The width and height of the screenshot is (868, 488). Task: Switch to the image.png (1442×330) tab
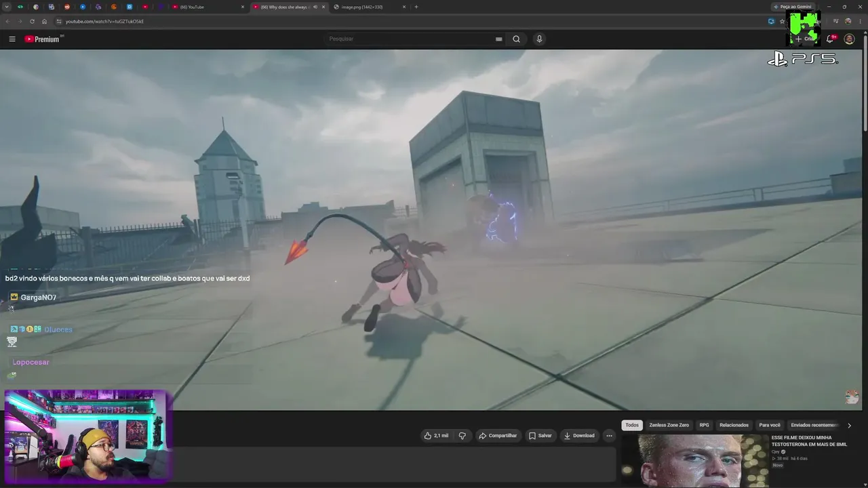pyautogui.click(x=370, y=7)
